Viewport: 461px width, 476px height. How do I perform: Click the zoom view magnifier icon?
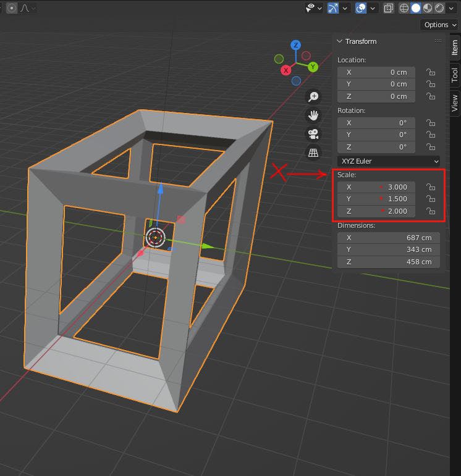(313, 96)
